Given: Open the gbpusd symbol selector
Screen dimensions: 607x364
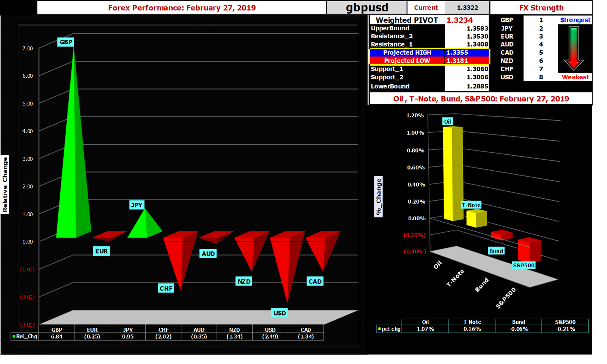Looking at the screenshot, I should point(365,7).
